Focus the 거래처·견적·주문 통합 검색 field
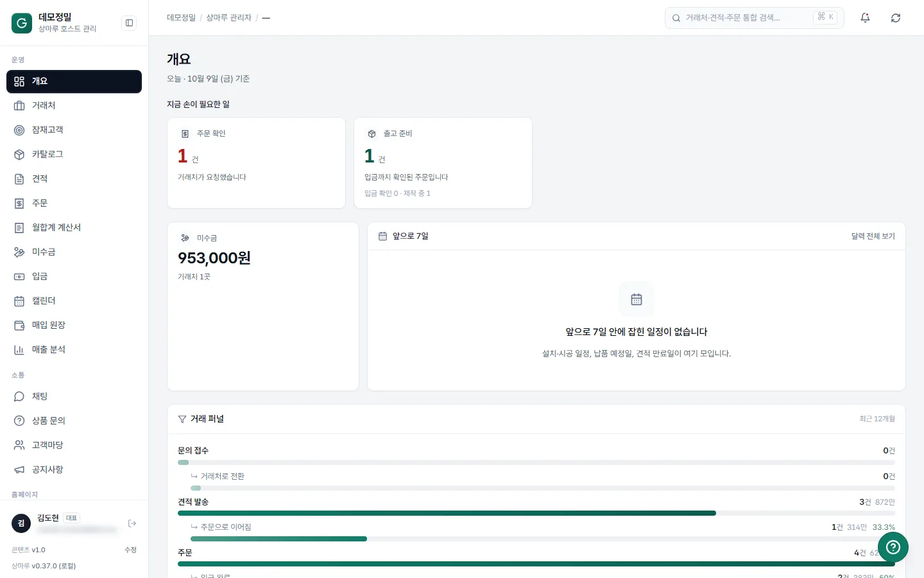This screenshot has width=924, height=578. [754, 18]
